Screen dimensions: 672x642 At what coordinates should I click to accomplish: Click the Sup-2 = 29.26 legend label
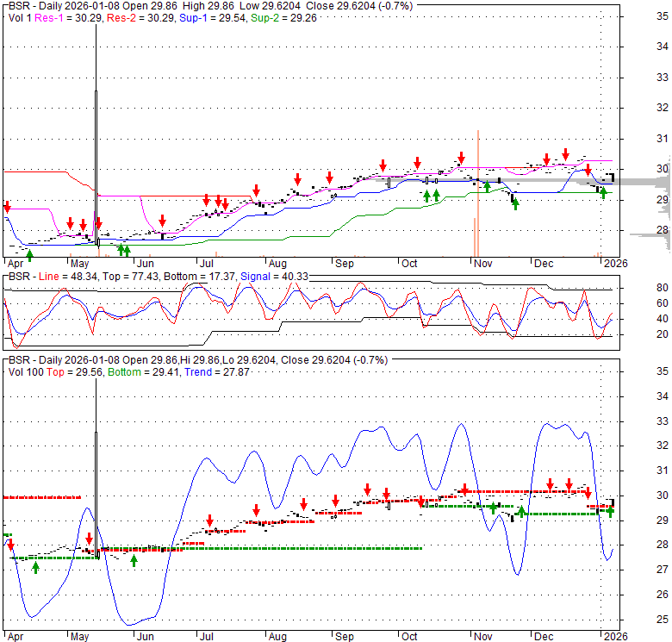(284, 17)
